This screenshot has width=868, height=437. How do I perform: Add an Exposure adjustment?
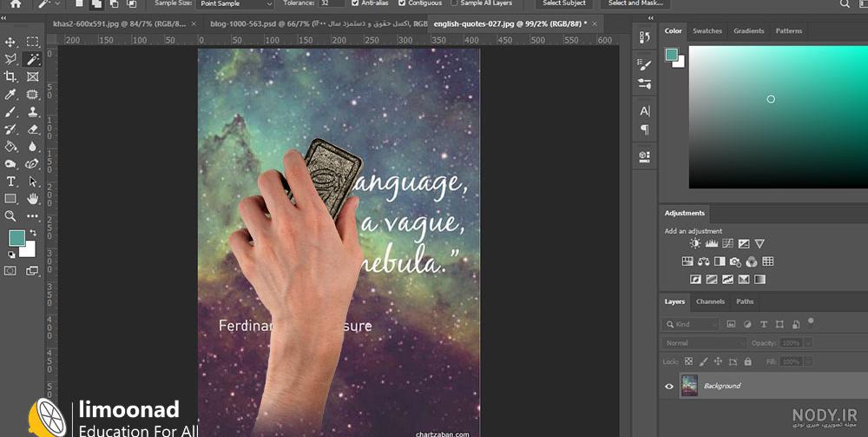[x=744, y=244]
